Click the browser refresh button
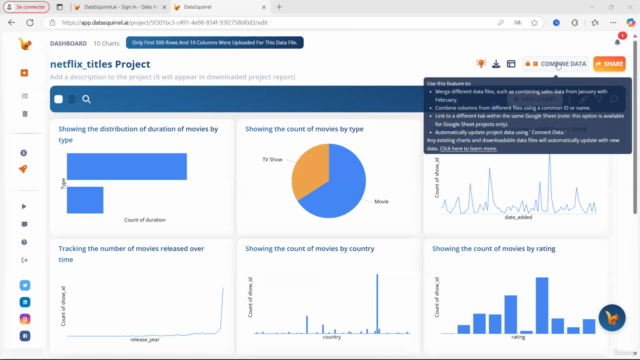640x360 pixels. click(30, 22)
